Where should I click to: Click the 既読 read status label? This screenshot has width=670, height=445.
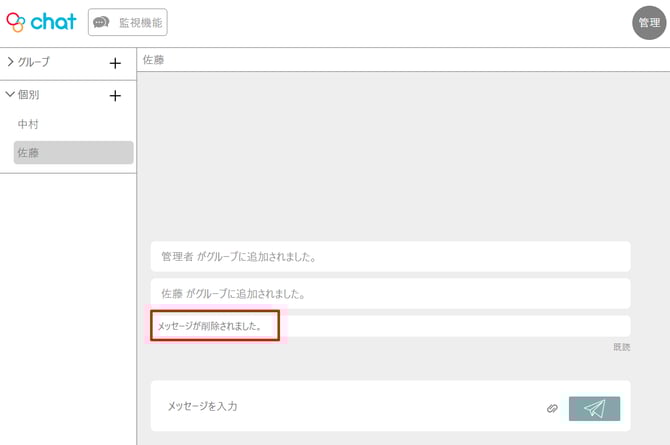click(621, 347)
